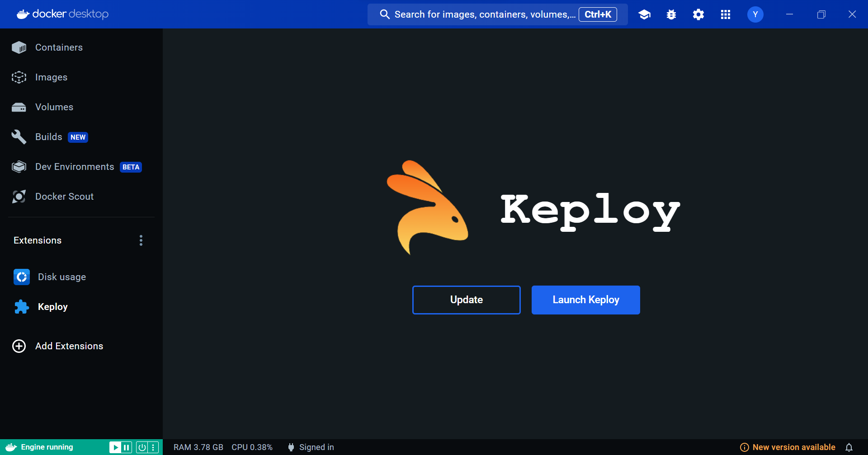This screenshot has width=868, height=455.
Task: Pause the Docker engine
Action: click(x=127, y=447)
